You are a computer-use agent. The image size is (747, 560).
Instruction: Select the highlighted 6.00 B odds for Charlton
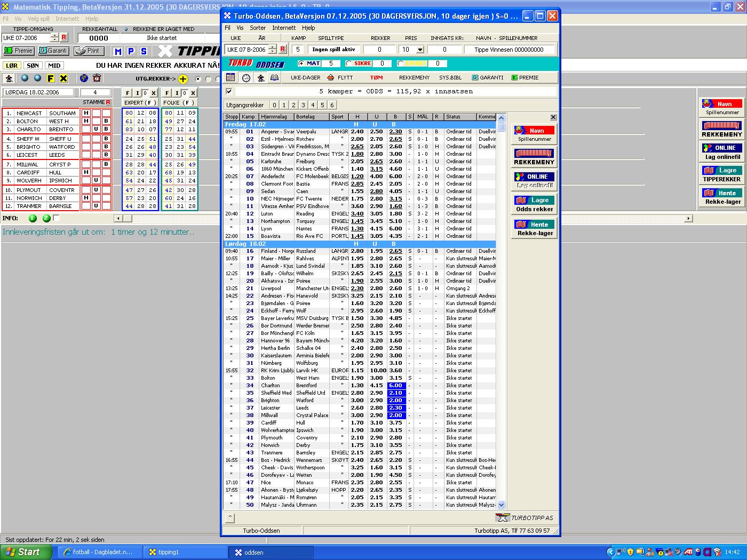pyautogui.click(x=395, y=385)
